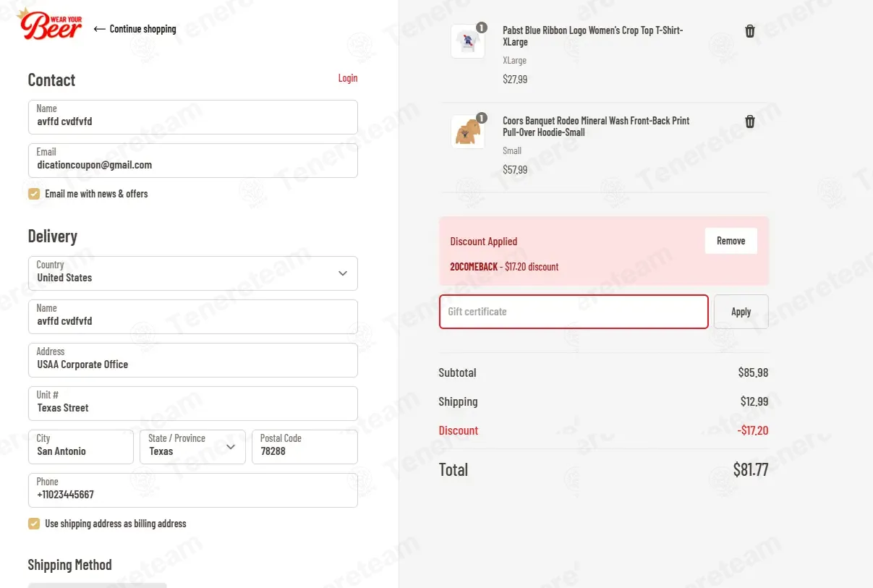Open the Coors Banquet hoodie thumbnail

[468, 132]
